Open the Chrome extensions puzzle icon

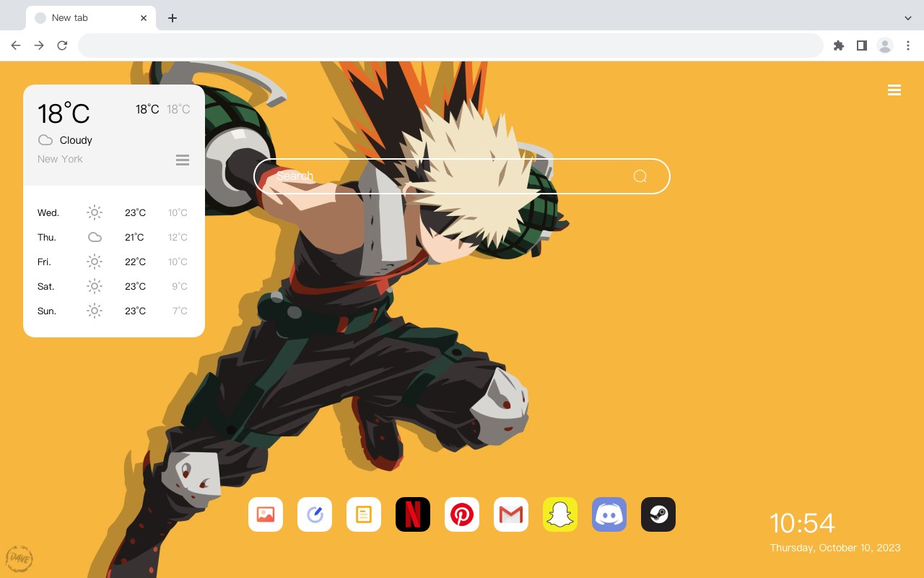click(x=838, y=46)
